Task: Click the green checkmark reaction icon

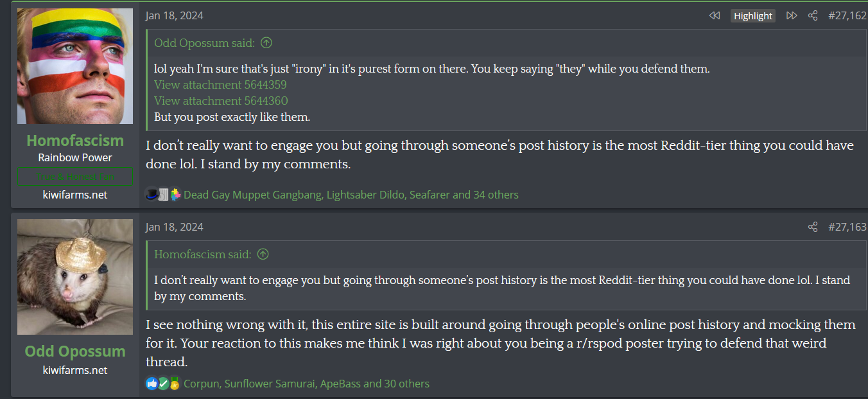Action: 163,384
